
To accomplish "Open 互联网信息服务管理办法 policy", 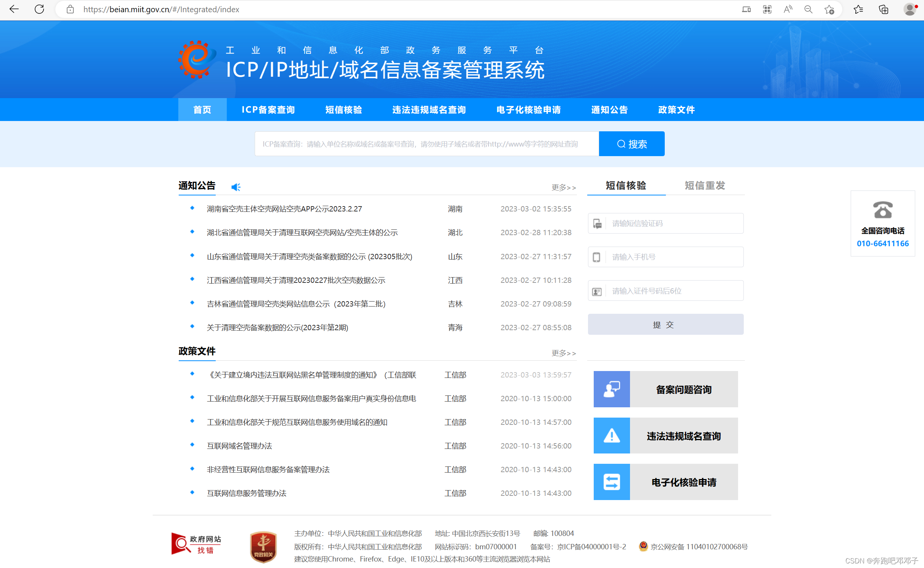I will point(247,493).
